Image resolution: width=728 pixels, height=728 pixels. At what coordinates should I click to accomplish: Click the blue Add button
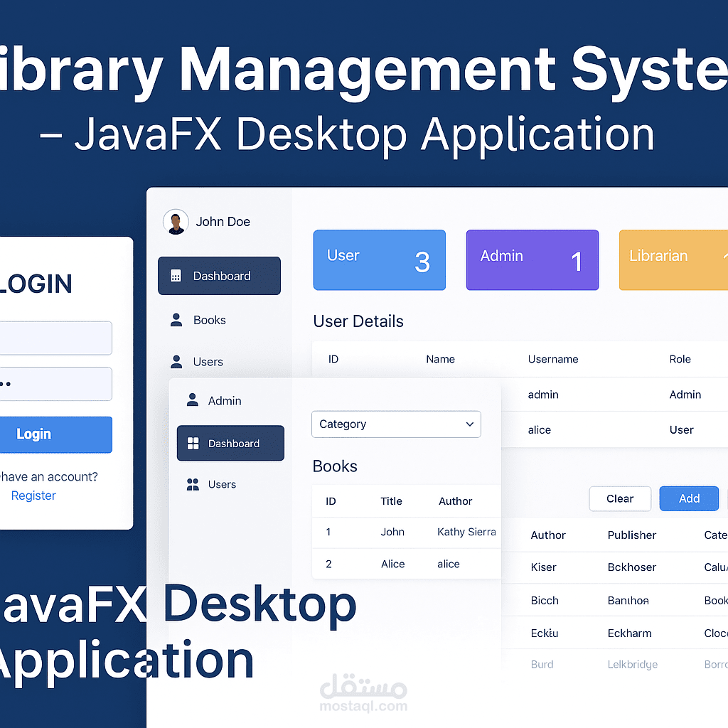(x=689, y=498)
